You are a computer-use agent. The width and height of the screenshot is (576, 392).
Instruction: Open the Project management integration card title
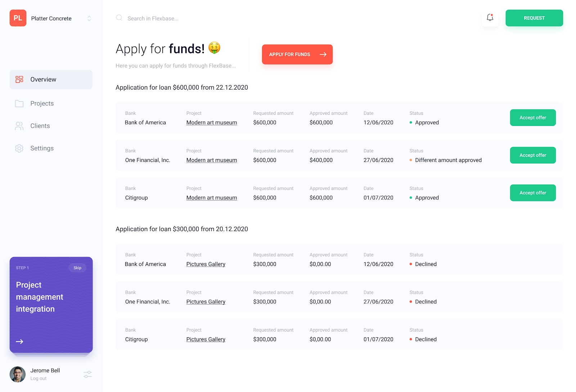pos(40,297)
